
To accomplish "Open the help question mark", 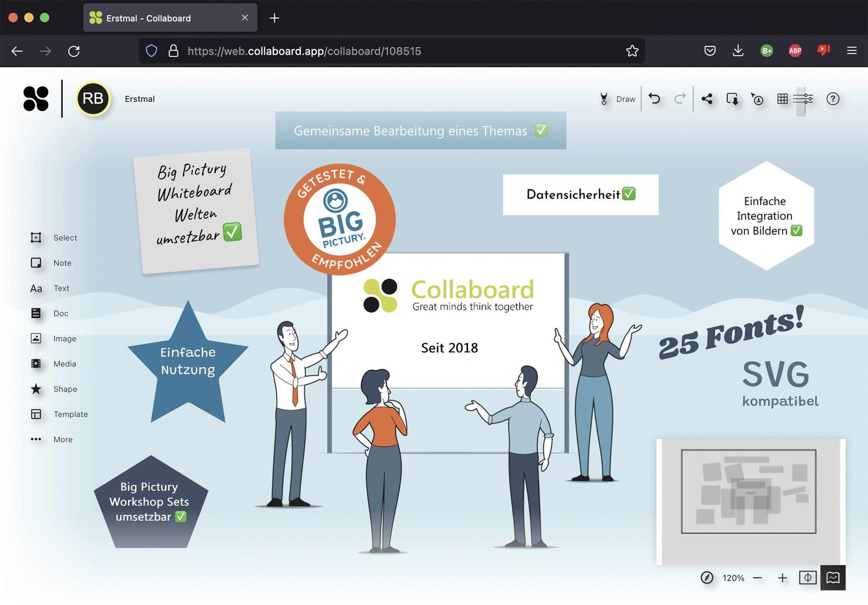I will (833, 99).
